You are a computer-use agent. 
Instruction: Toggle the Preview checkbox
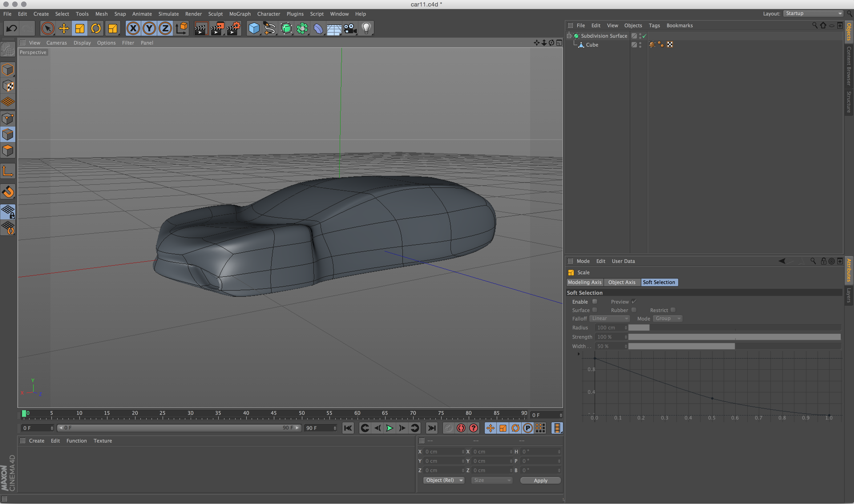634,302
